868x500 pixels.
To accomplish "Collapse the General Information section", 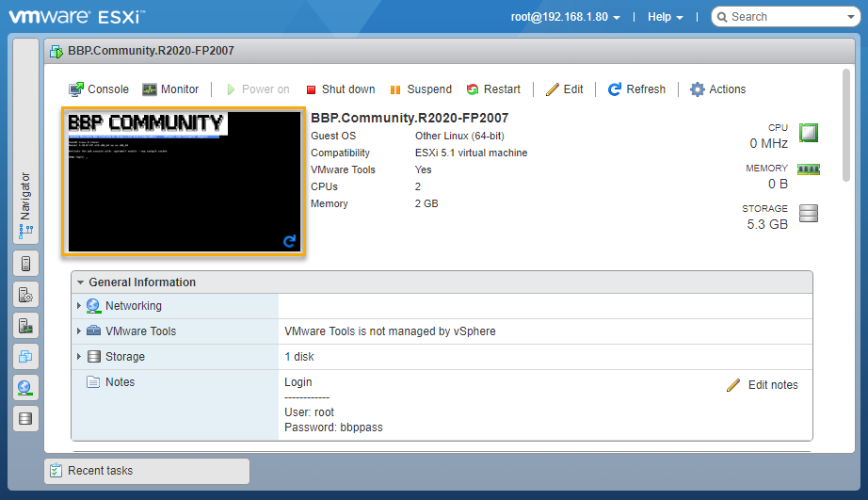I will pyautogui.click(x=80, y=282).
